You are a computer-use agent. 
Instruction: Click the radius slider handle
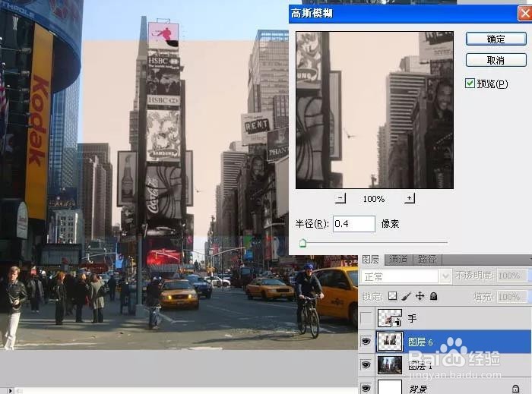click(x=303, y=243)
